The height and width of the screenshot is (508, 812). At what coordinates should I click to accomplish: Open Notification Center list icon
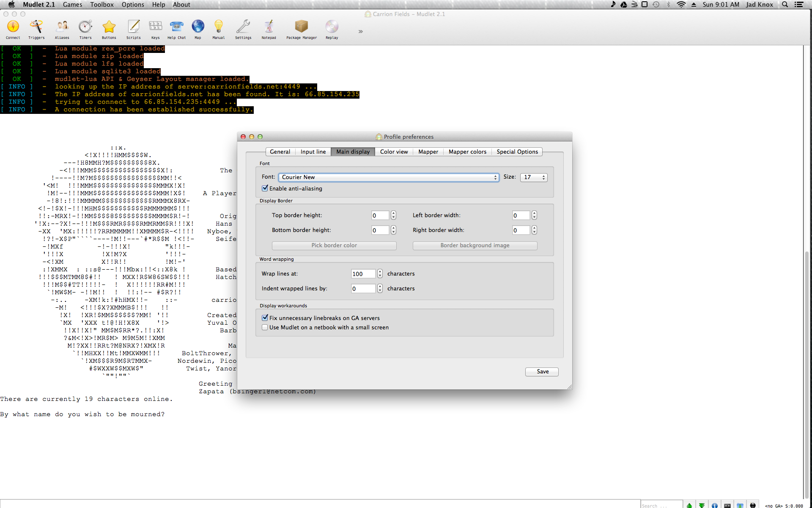(x=799, y=5)
